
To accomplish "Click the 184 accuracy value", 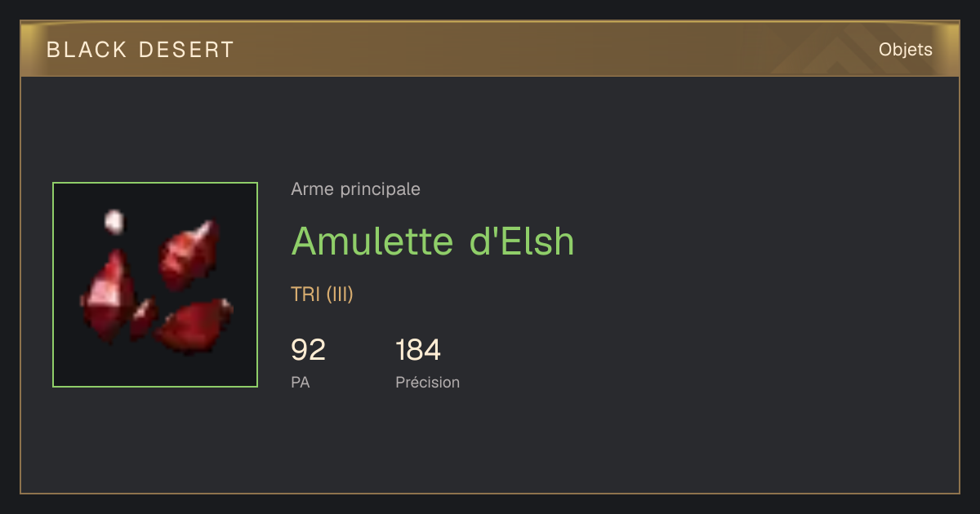I will 418,350.
